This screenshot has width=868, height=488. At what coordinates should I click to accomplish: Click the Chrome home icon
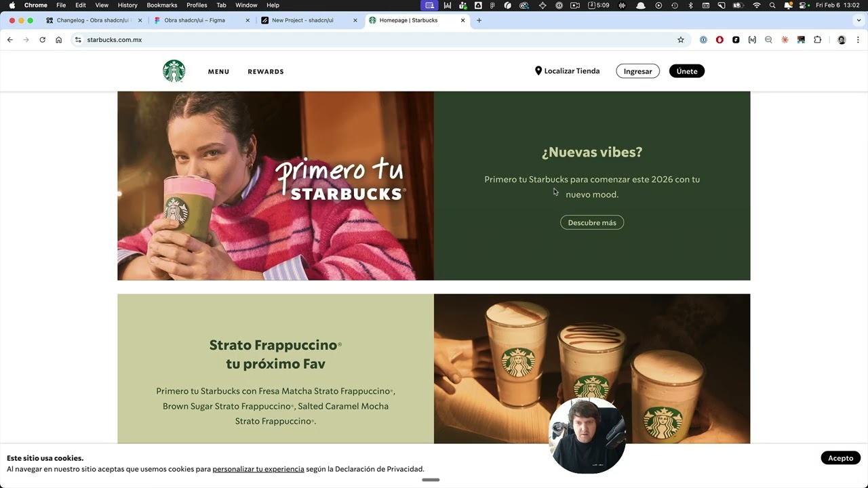59,40
